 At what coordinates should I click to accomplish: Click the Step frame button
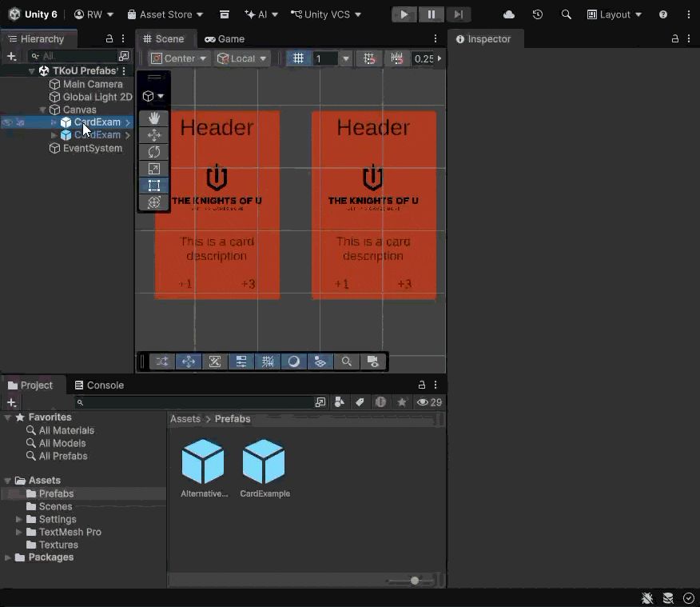click(x=458, y=14)
